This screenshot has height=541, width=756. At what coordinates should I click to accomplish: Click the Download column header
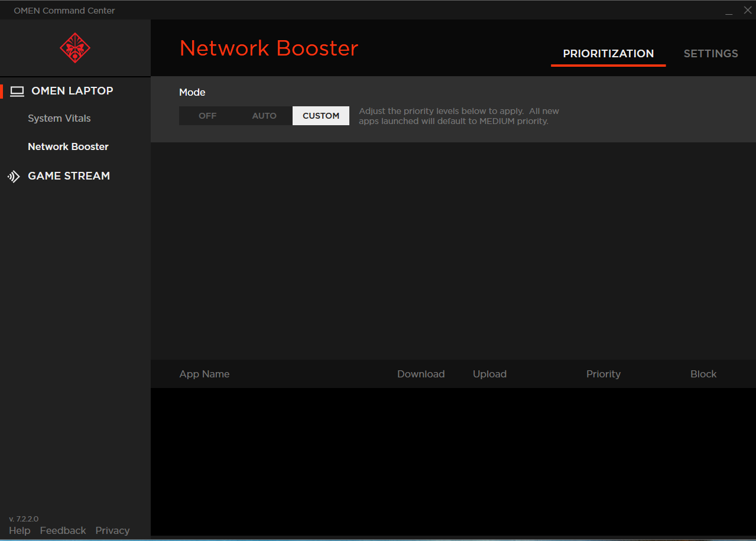click(421, 374)
